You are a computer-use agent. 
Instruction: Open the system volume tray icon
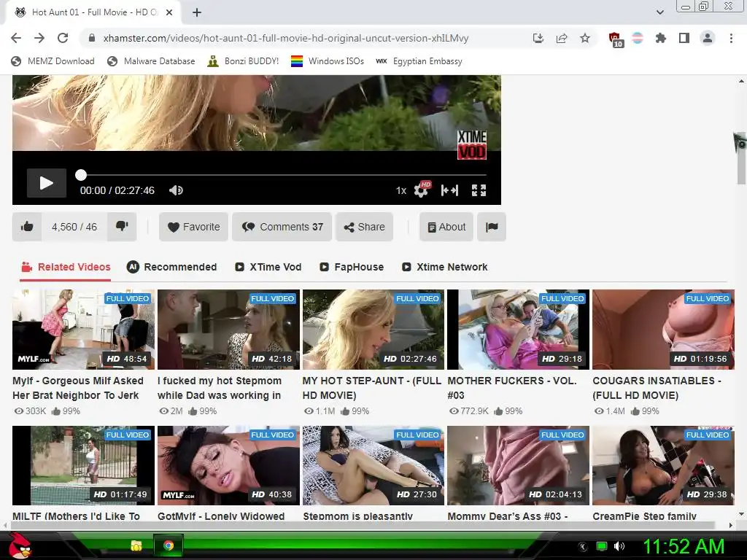point(619,547)
